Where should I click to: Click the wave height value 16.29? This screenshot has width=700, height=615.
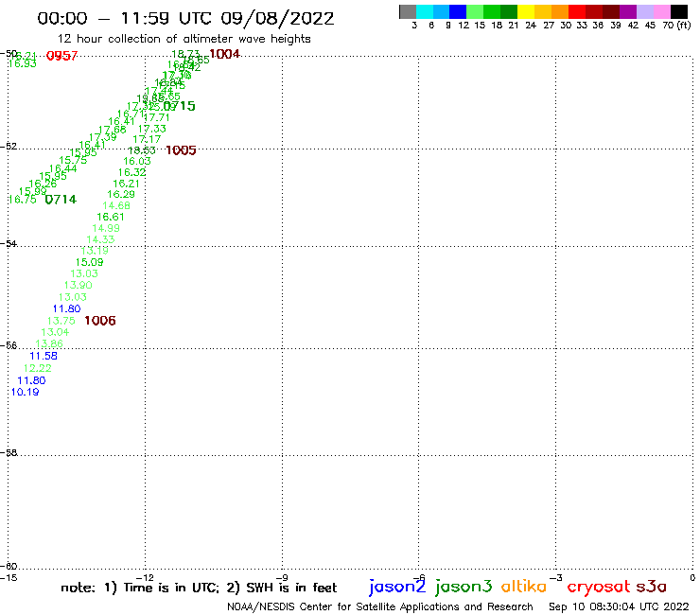121,194
